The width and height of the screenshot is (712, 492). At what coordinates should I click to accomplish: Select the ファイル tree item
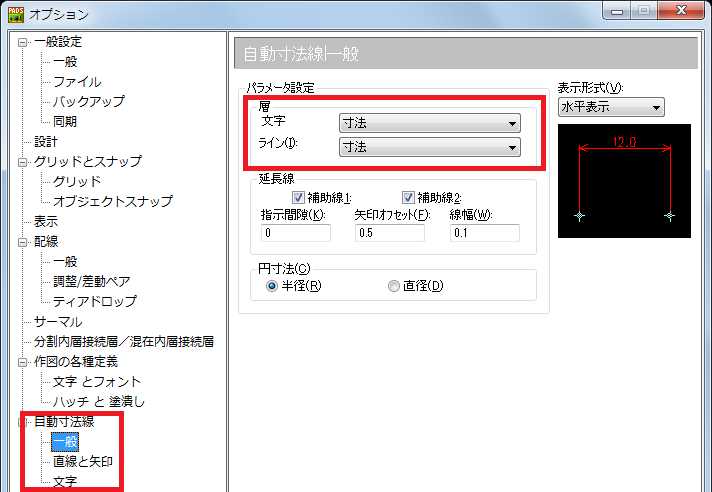[77, 82]
